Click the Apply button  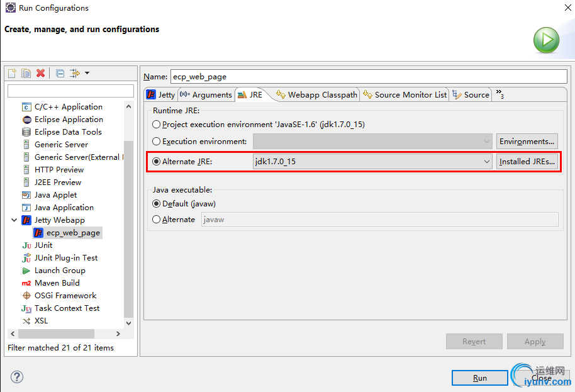coord(535,342)
